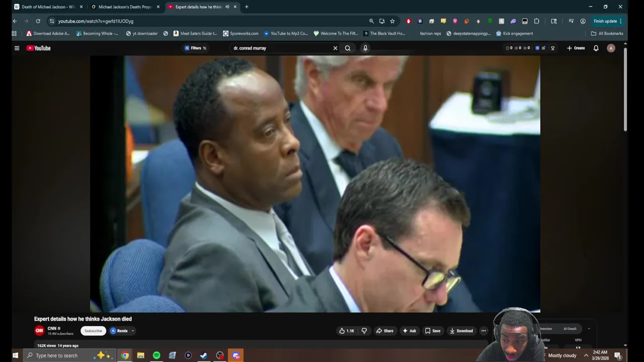This screenshot has width=644, height=362.
Task: Open the Extensions puzzle icon
Action: click(536, 21)
